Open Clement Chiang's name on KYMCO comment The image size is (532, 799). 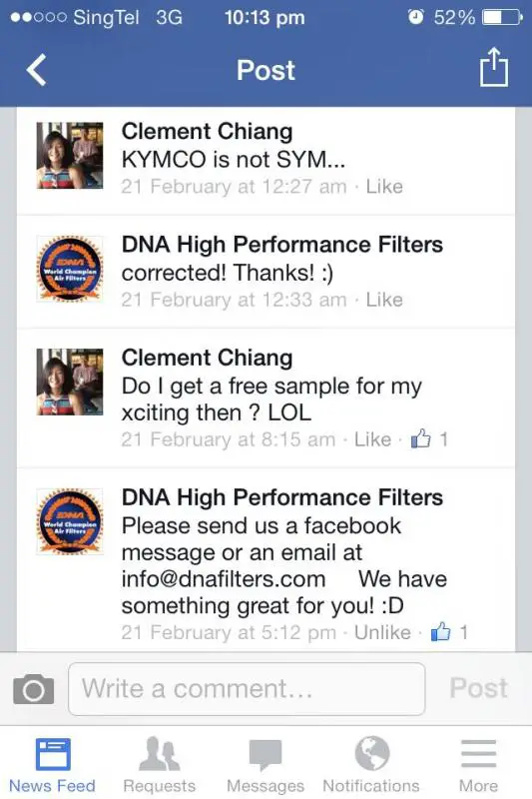207,132
